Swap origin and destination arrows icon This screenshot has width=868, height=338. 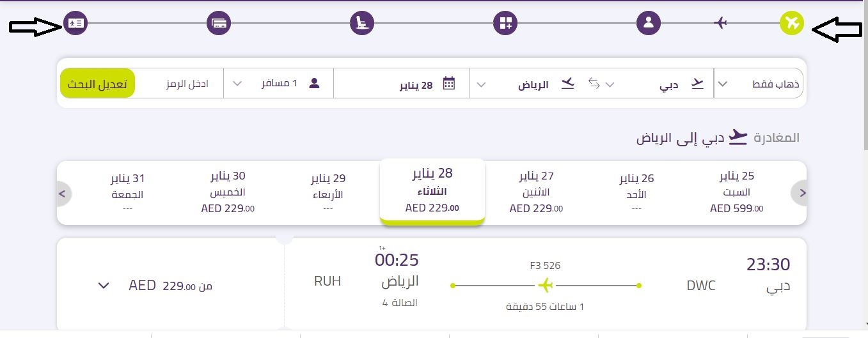[x=594, y=84]
